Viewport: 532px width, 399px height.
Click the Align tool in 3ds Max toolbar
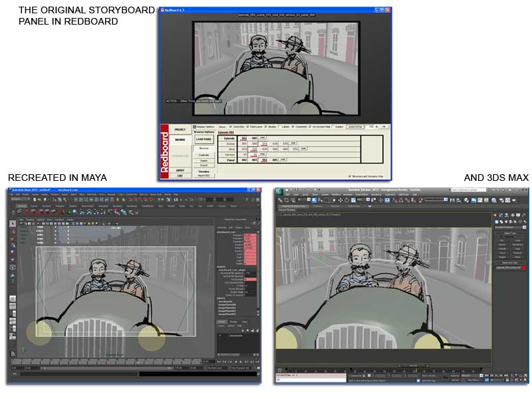coord(459,200)
